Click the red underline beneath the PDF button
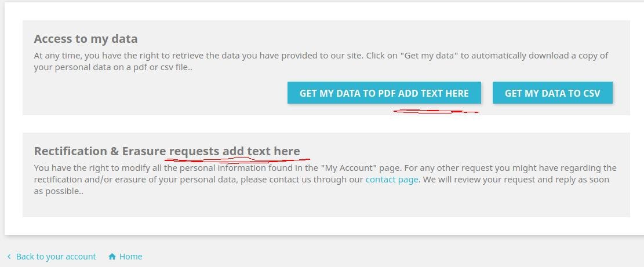This screenshot has width=644, height=267. [435, 111]
